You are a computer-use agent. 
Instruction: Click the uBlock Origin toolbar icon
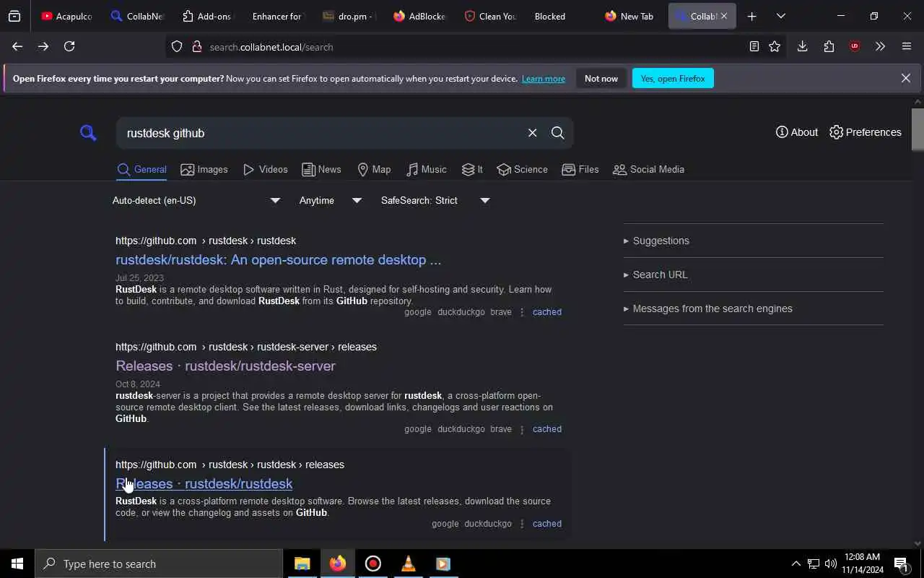855,46
